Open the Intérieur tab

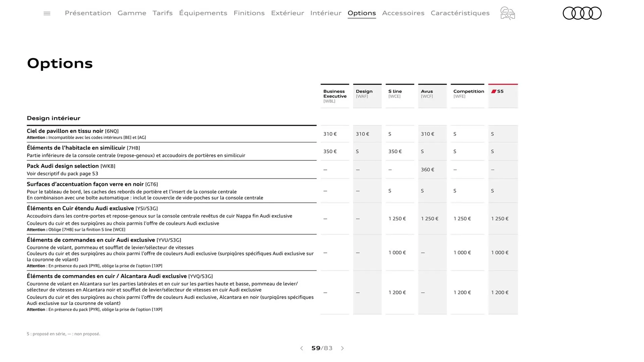(326, 13)
